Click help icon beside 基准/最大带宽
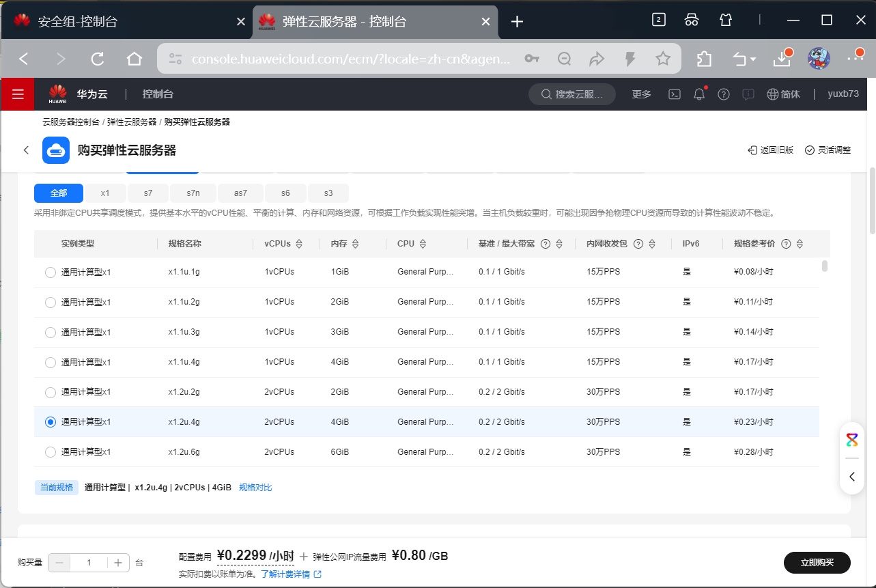This screenshot has width=876, height=588. point(546,244)
